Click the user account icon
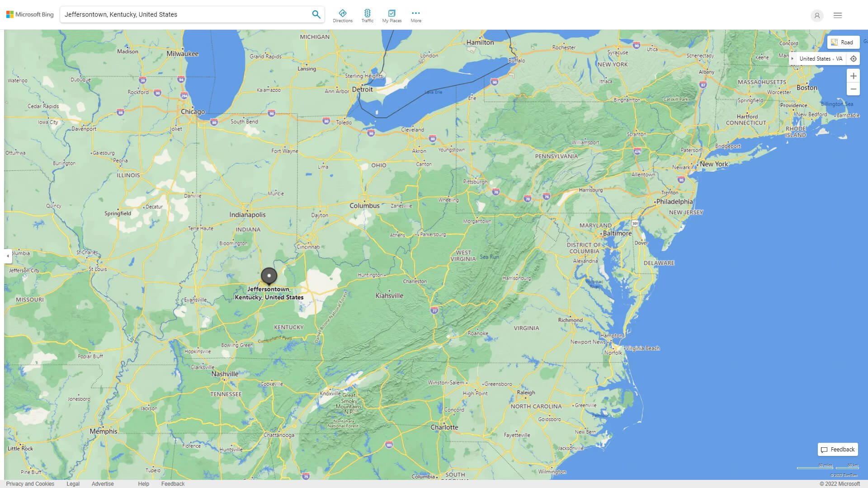 [816, 15]
